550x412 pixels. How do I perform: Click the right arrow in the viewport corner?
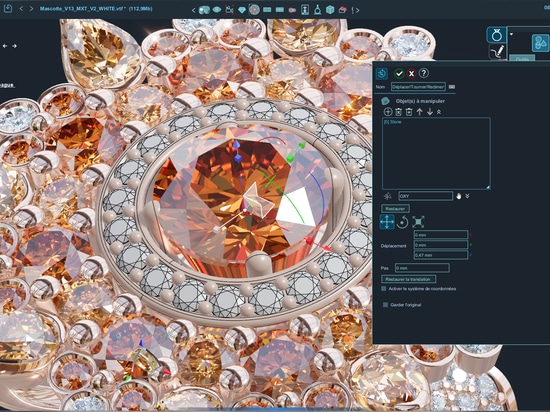click(14, 46)
